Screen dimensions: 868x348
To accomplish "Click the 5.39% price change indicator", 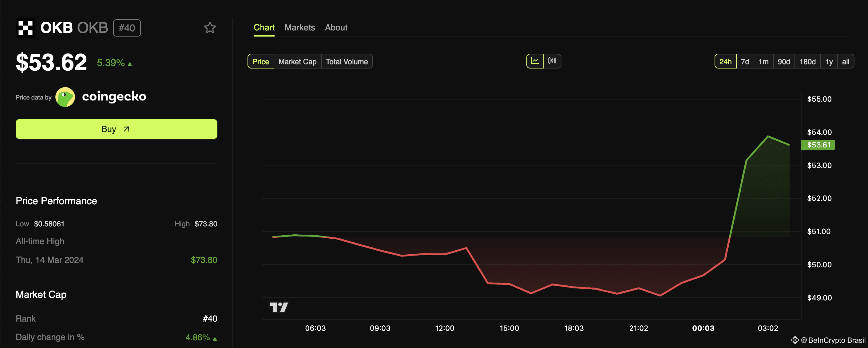I will point(114,63).
